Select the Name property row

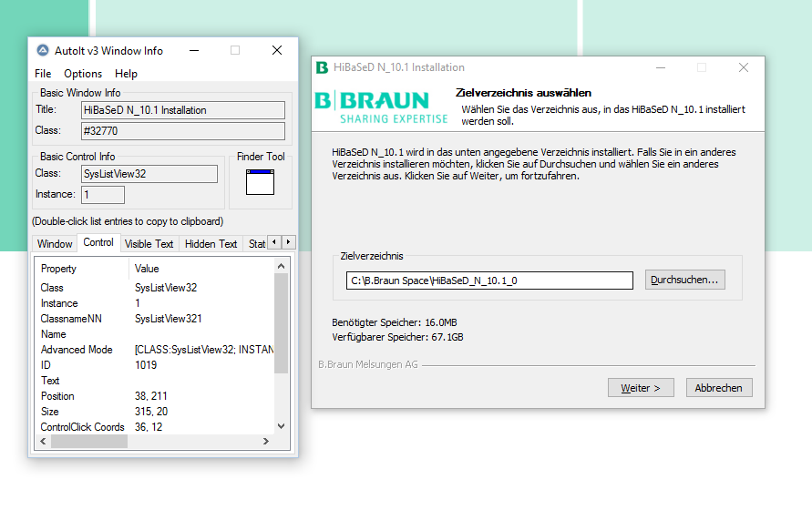click(x=155, y=334)
